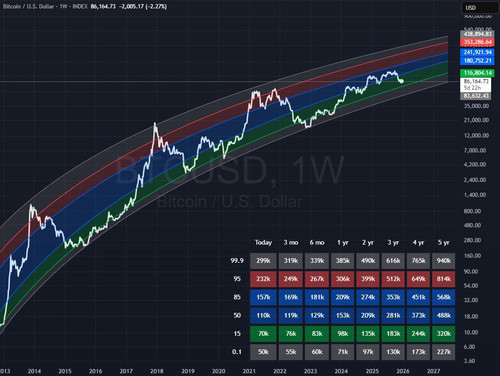This screenshot has width=500, height=376.
Task: Click the 940k cell in 5 yr column
Action: coord(443,261)
